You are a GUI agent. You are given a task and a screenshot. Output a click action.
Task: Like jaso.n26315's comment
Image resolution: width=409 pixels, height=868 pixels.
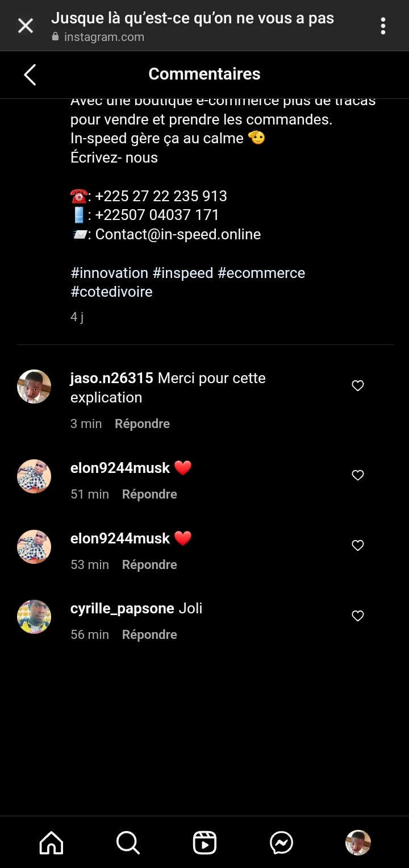point(358,386)
